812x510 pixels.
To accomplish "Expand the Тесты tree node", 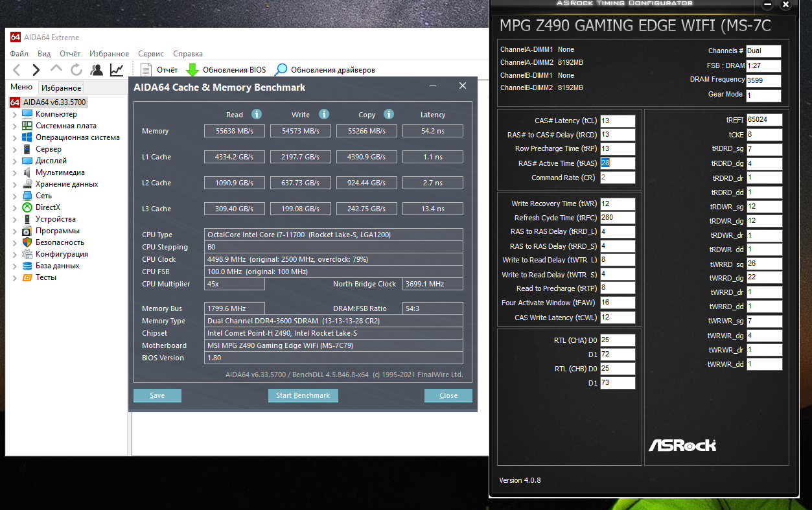I will coord(15,277).
